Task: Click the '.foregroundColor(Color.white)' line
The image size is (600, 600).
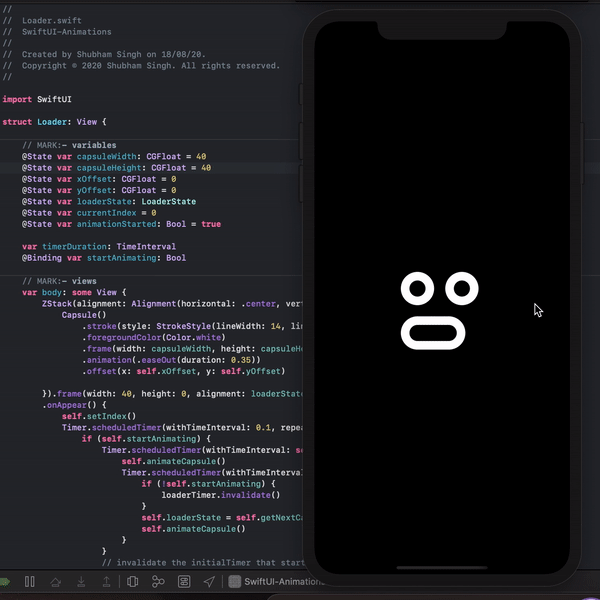Action: click(154, 338)
